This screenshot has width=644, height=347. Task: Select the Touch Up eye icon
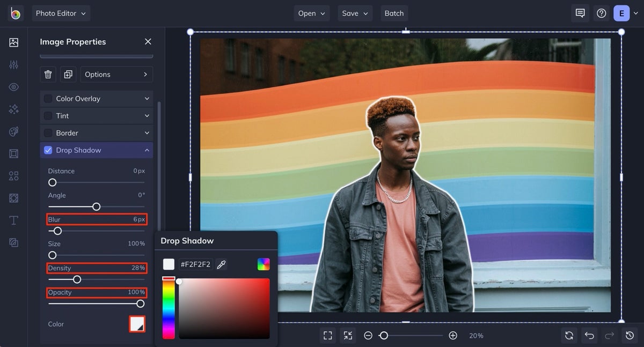tap(13, 86)
